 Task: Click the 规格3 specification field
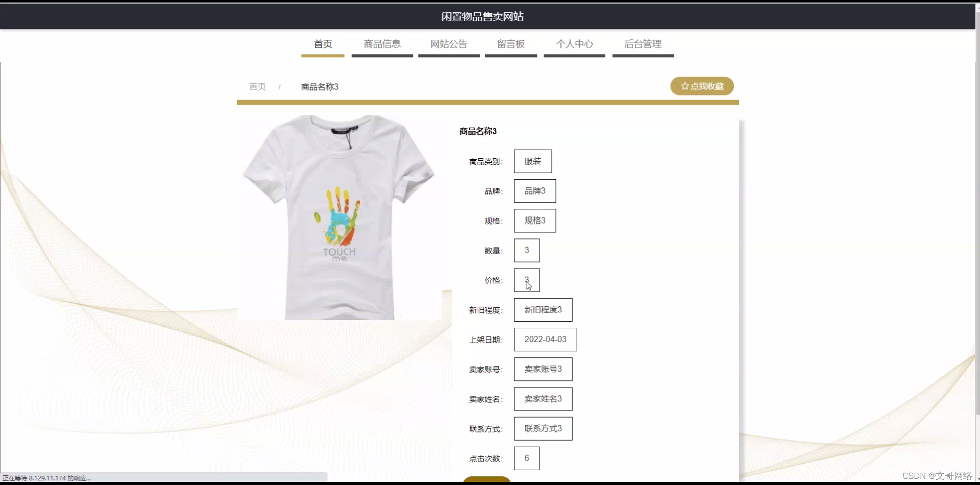pos(535,220)
